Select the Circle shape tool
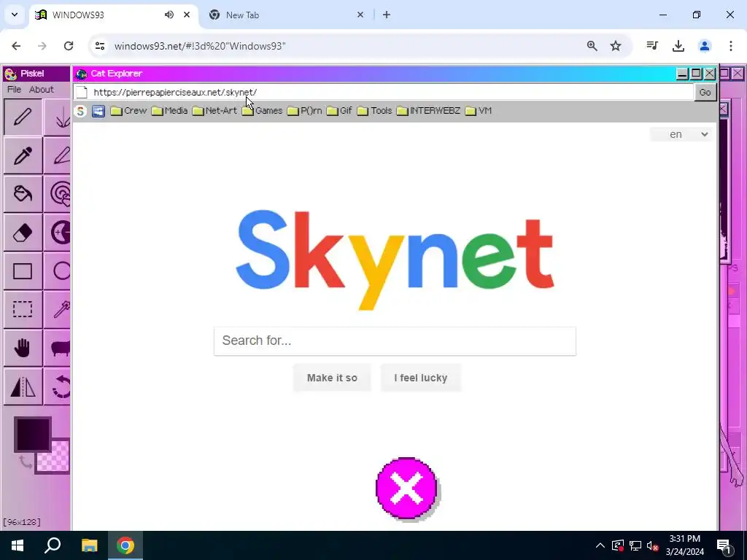 (x=58, y=271)
